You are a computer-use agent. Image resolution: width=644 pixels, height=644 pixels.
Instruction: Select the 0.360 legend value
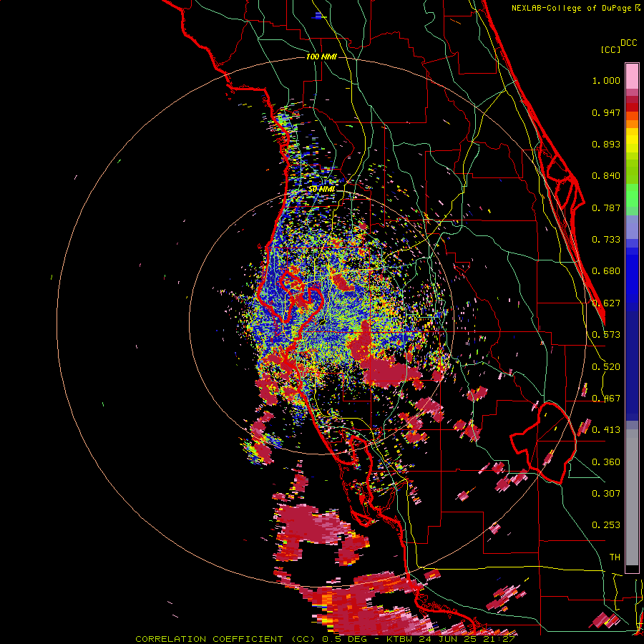pyautogui.click(x=606, y=462)
